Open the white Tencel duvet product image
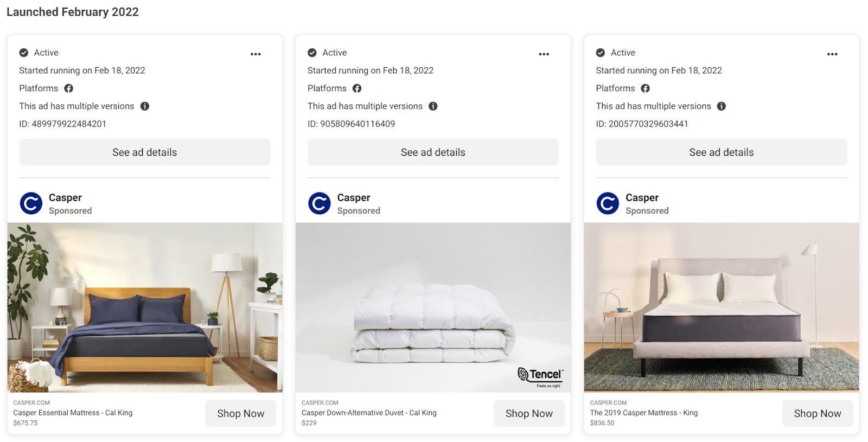Screen dimensions: 868x442 pos(433,308)
